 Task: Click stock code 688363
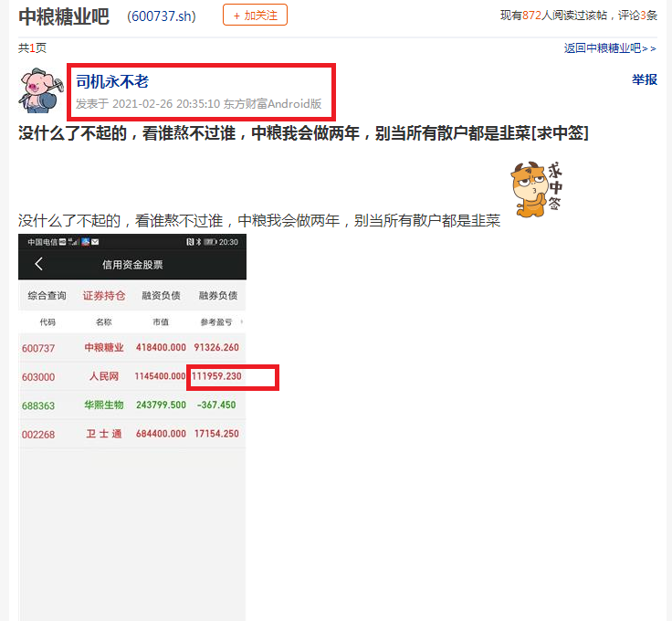coord(38,405)
